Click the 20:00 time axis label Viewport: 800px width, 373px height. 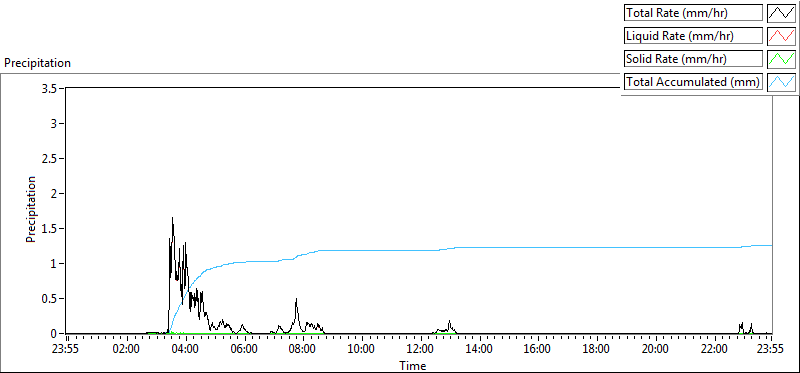656,350
